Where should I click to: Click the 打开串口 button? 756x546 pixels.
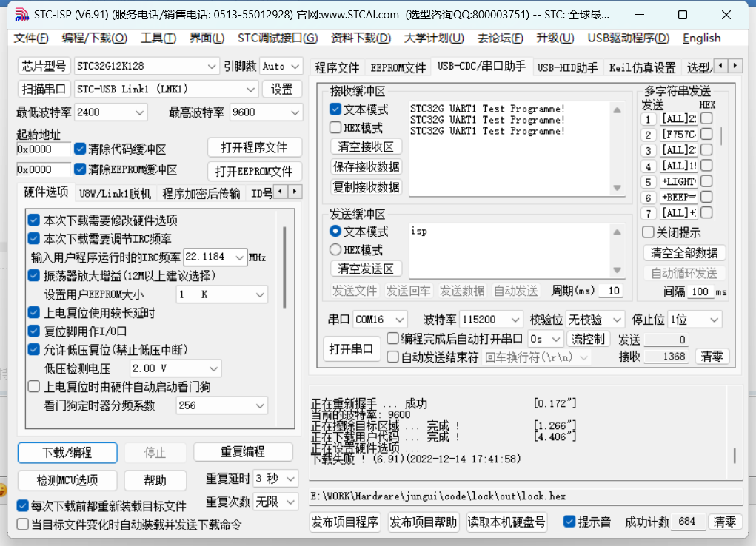352,348
